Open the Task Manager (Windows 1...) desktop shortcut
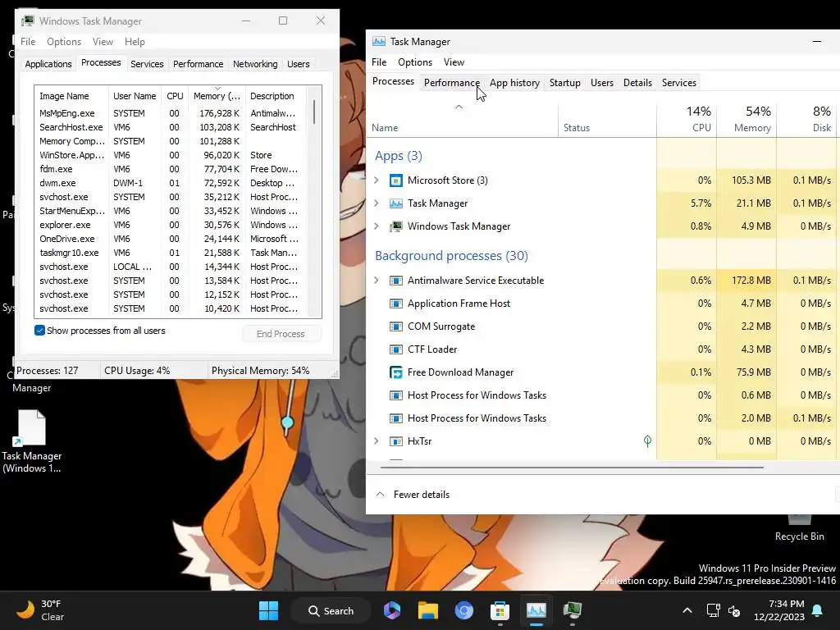Screen dimensions: 840x630 click(32, 441)
